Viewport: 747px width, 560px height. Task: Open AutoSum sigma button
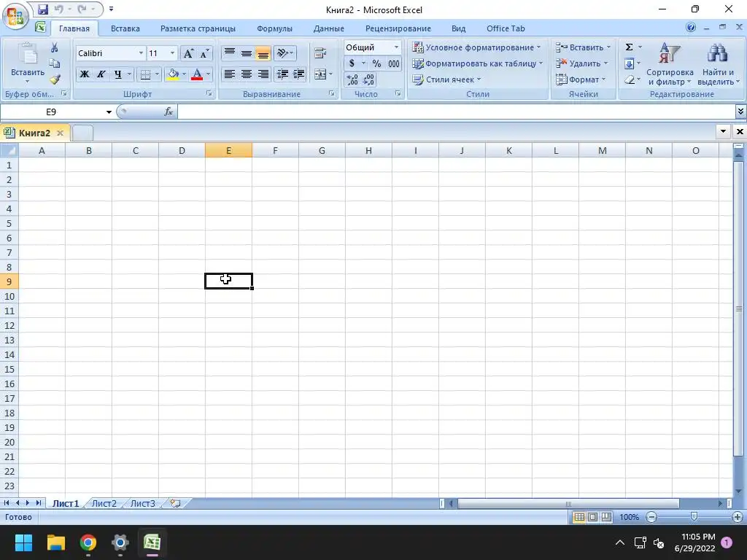tap(630, 47)
